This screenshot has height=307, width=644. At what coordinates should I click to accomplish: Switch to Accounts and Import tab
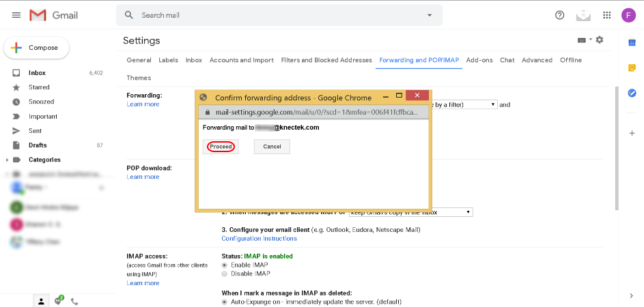pos(242,60)
